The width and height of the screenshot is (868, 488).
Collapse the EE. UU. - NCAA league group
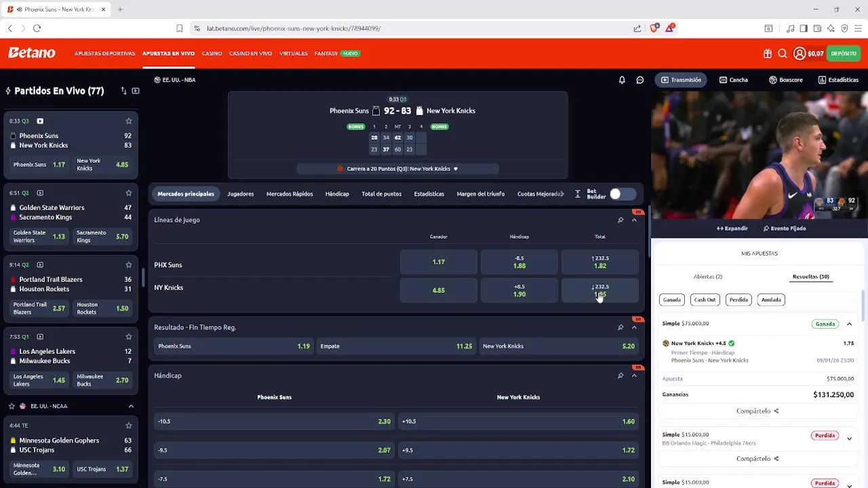[131, 406]
